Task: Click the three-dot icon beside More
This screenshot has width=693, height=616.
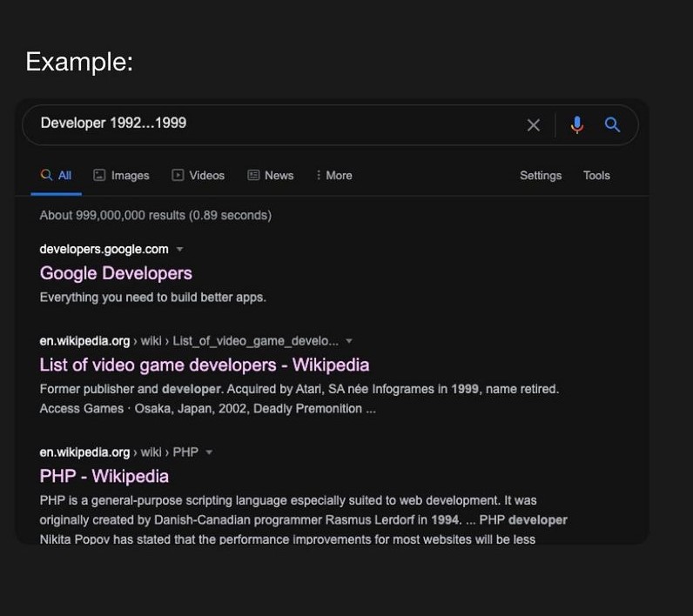Action: pos(319,175)
